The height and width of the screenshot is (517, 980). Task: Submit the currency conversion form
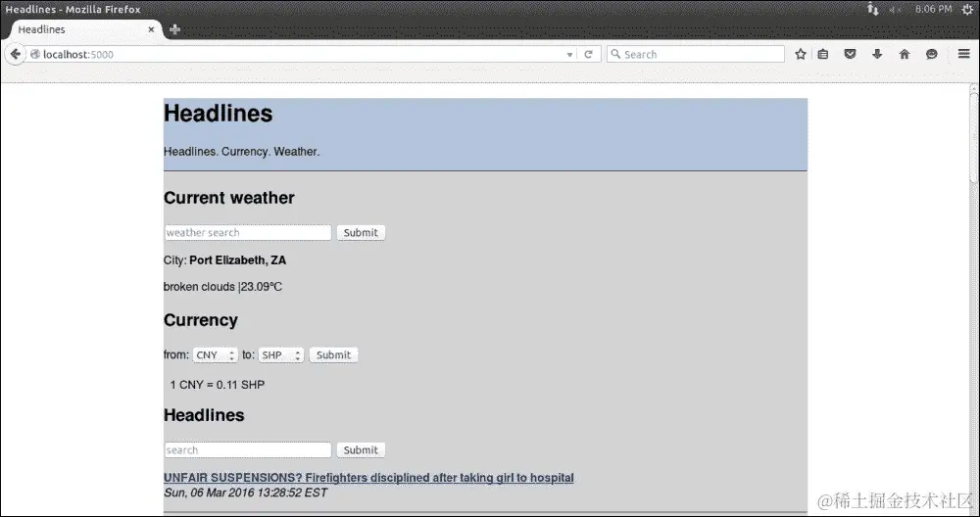click(x=334, y=354)
